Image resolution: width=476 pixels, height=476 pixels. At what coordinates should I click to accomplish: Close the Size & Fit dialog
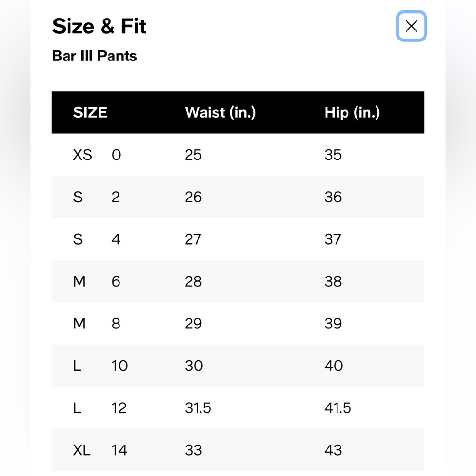coord(411,26)
